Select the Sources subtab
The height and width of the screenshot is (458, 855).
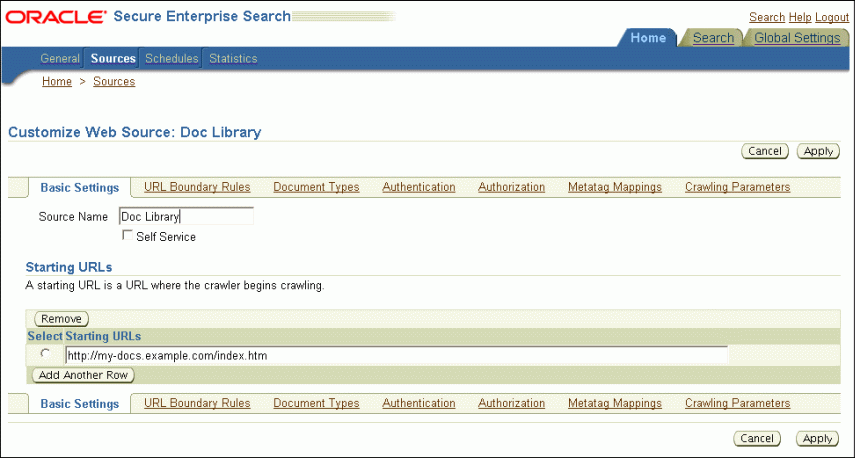click(x=113, y=58)
